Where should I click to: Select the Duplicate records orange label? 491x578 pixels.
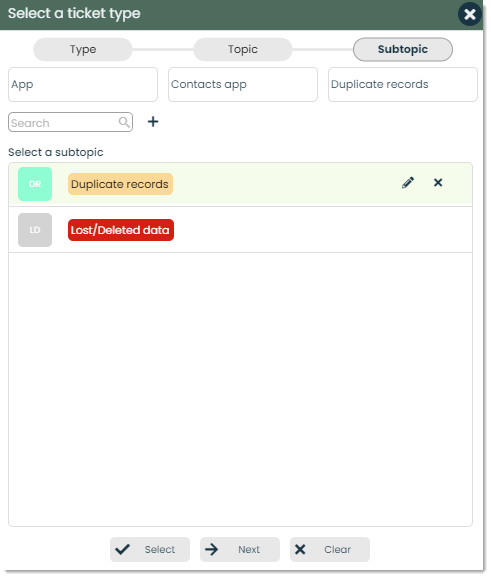120,184
